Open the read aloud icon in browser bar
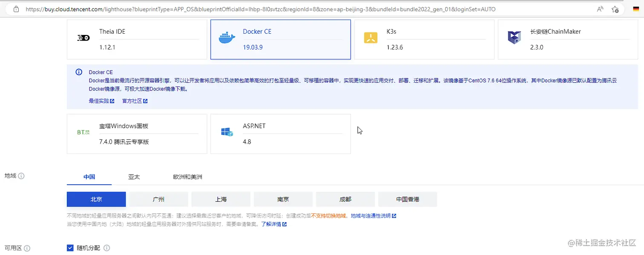 coord(600,9)
